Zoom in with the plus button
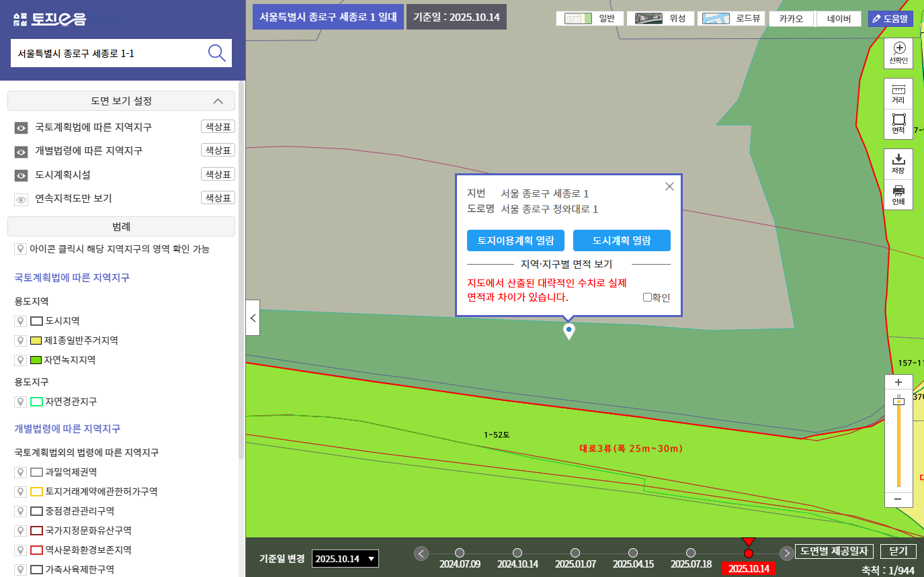This screenshot has width=924, height=577. (x=898, y=382)
